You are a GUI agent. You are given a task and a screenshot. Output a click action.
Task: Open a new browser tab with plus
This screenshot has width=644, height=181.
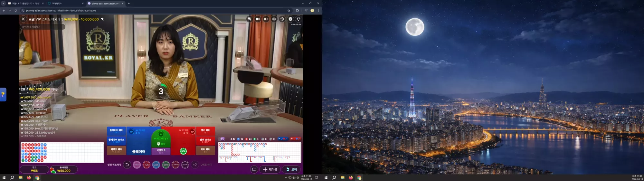click(x=129, y=4)
